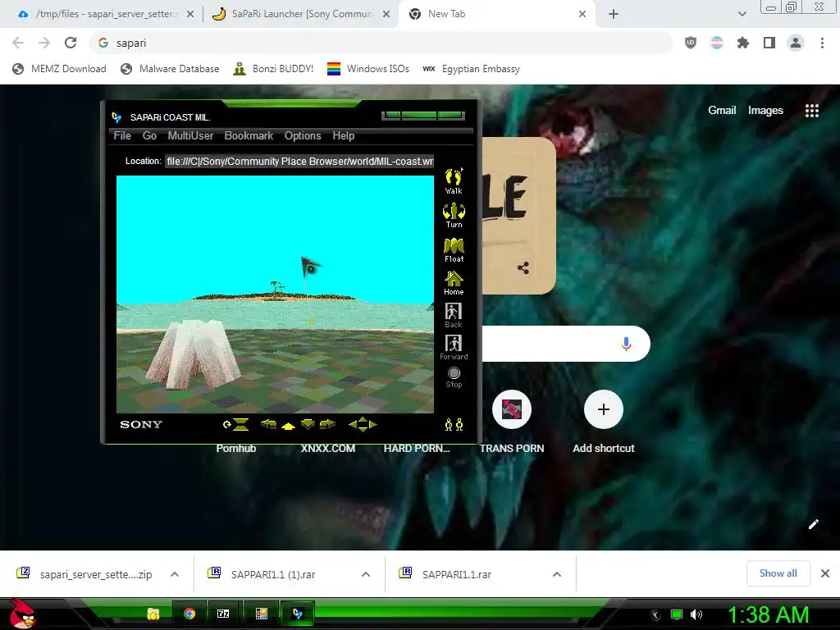Click the SAPARi Location URL field
840x630 pixels.
pyautogui.click(x=299, y=162)
